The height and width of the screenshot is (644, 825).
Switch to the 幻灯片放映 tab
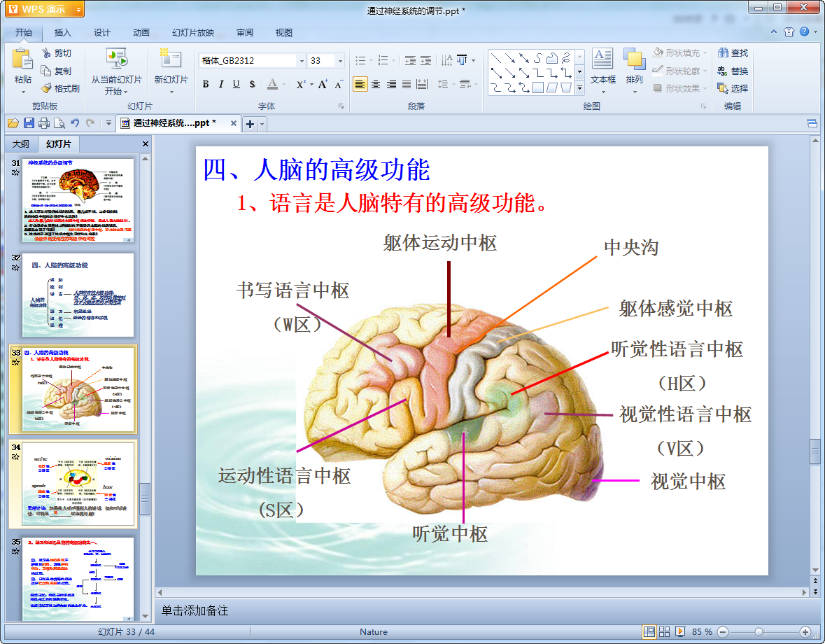tap(193, 33)
